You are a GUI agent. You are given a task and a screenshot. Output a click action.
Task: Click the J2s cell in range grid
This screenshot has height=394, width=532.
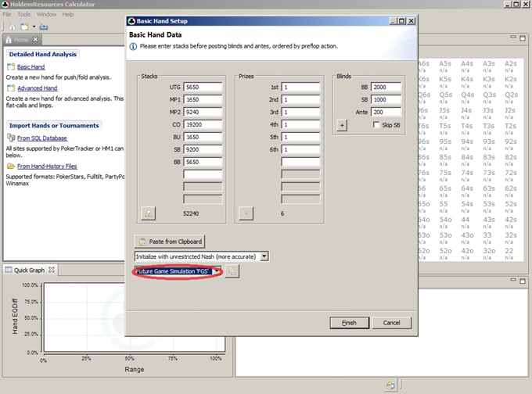(510, 113)
